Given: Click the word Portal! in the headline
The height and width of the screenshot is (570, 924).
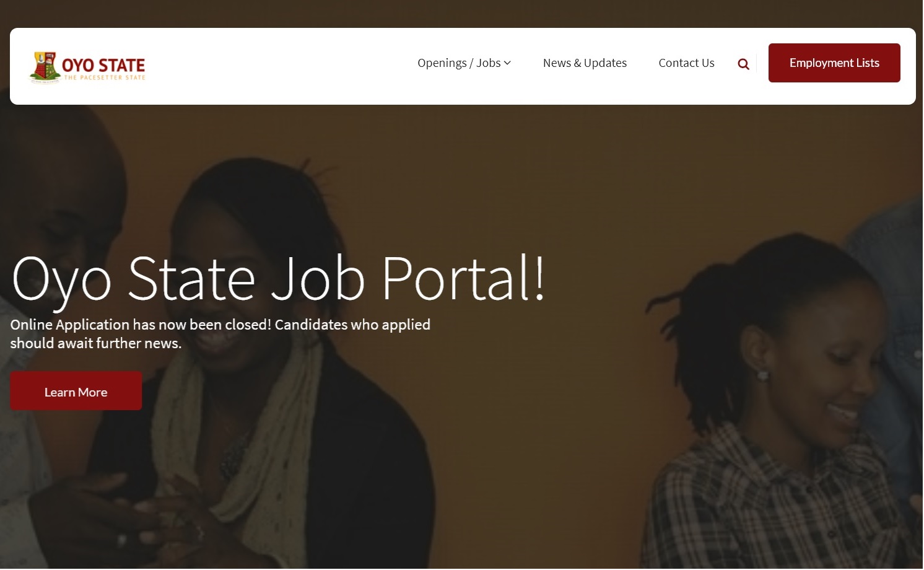Looking at the screenshot, I should coord(463,278).
